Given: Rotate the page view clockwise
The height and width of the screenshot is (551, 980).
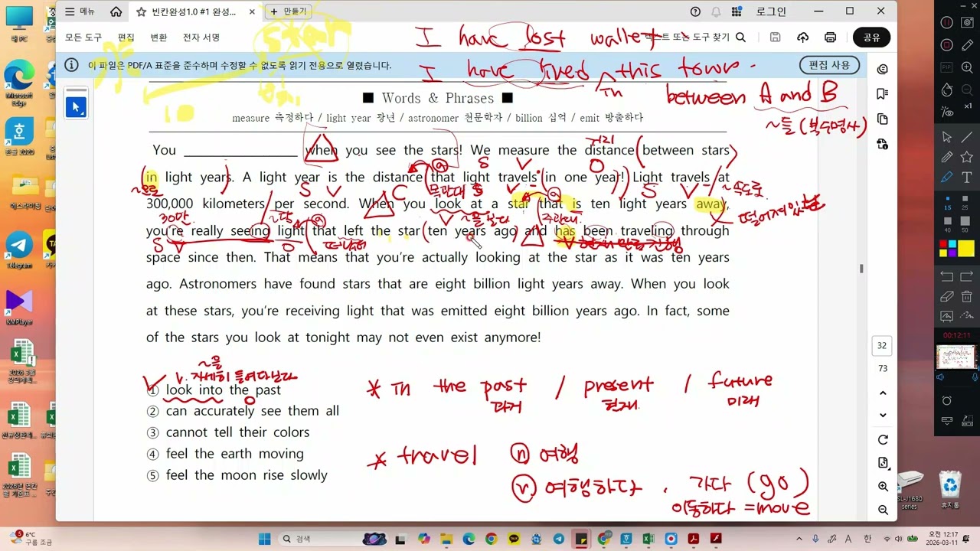Looking at the screenshot, I should [x=882, y=440].
